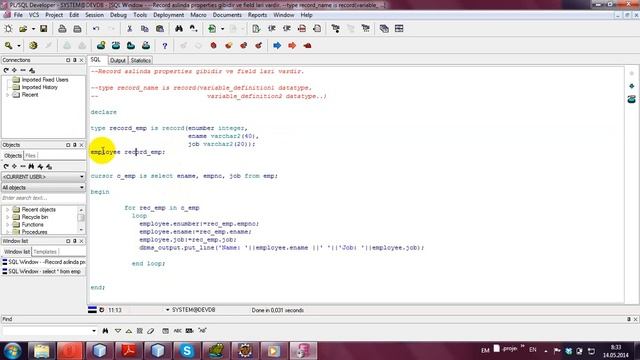Image resolution: width=640 pixels, height=360 pixels.
Task: Expand the Recent folder in Connections
Action: pyautogui.click(x=7, y=95)
